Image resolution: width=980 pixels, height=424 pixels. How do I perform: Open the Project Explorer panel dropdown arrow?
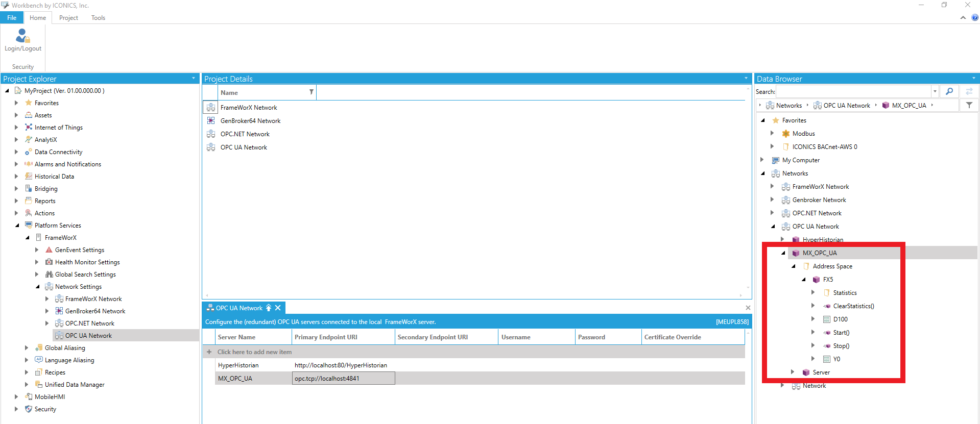(194, 79)
